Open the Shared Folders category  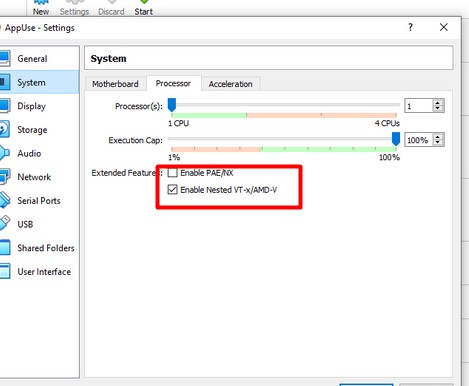(x=39, y=248)
